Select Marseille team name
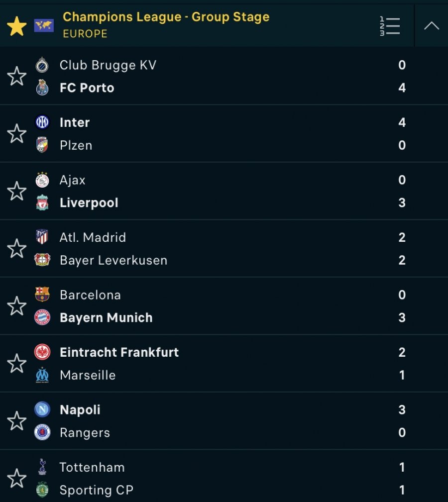The image size is (448, 502). [88, 375]
